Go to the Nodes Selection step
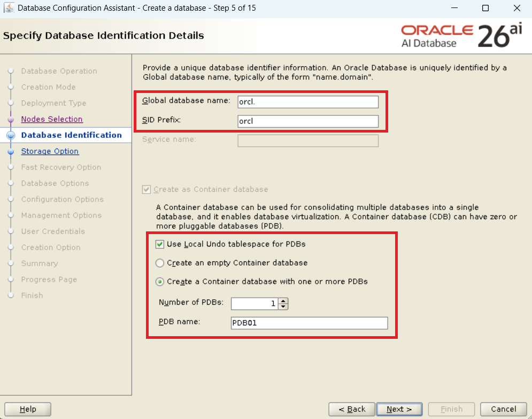Image resolution: width=532 pixels, height=419 pixels. point(52,119)
